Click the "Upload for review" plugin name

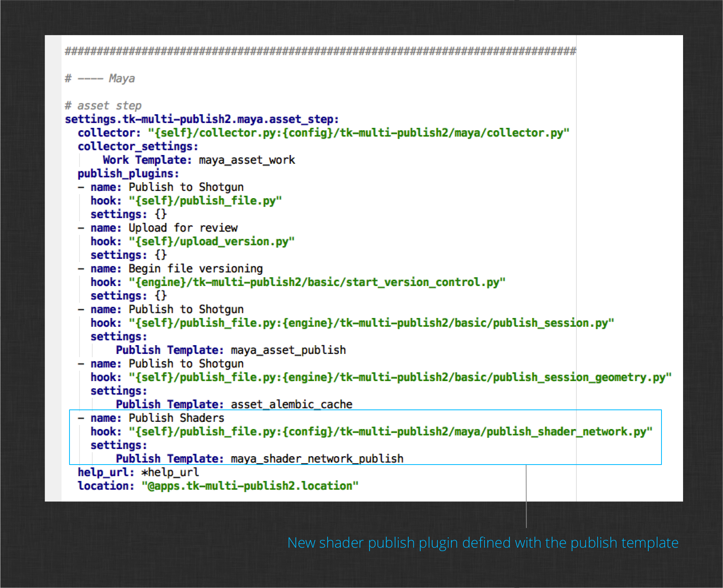183,228
